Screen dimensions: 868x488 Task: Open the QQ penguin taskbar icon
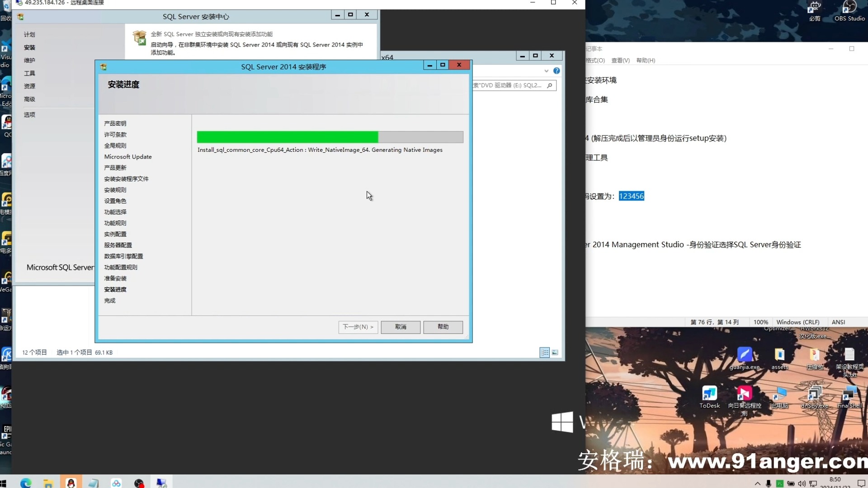pos(71,483)
